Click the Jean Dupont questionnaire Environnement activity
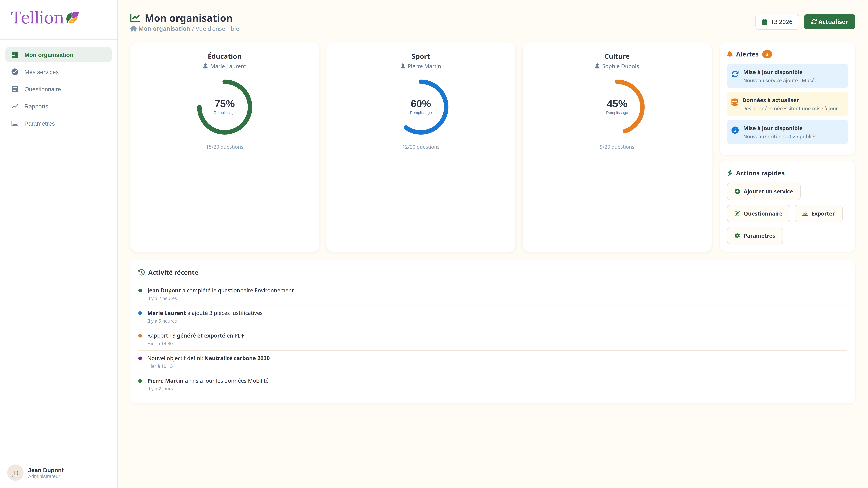 click(x=493, y=294)
